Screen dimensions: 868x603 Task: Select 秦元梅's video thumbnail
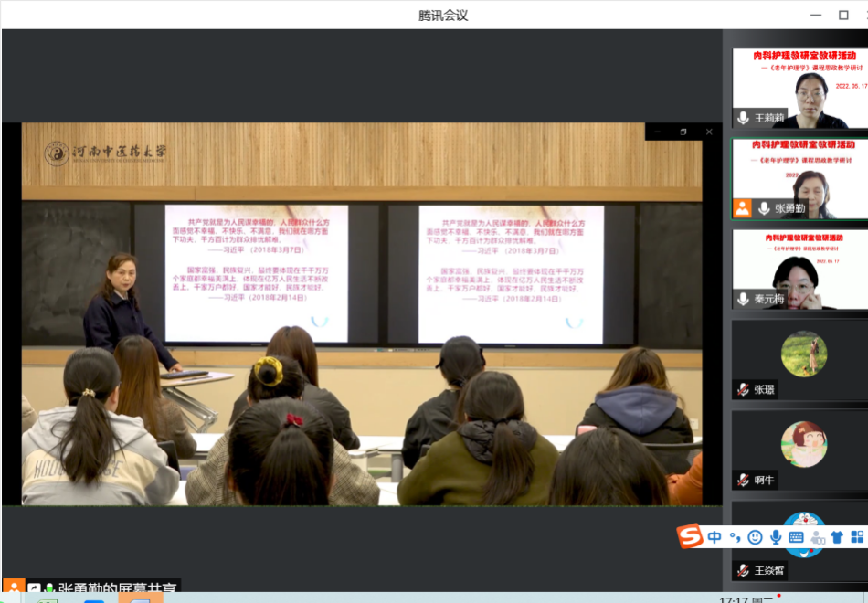click(799, 269)
